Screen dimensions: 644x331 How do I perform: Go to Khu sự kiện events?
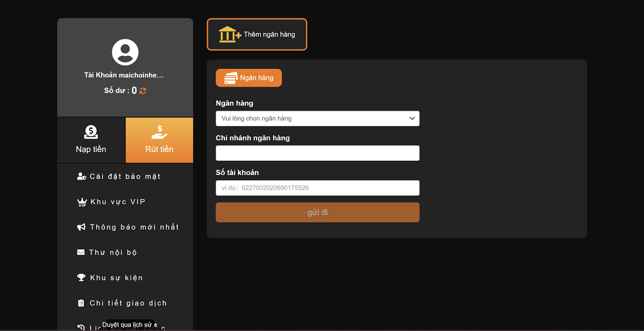tap(110, 278)
